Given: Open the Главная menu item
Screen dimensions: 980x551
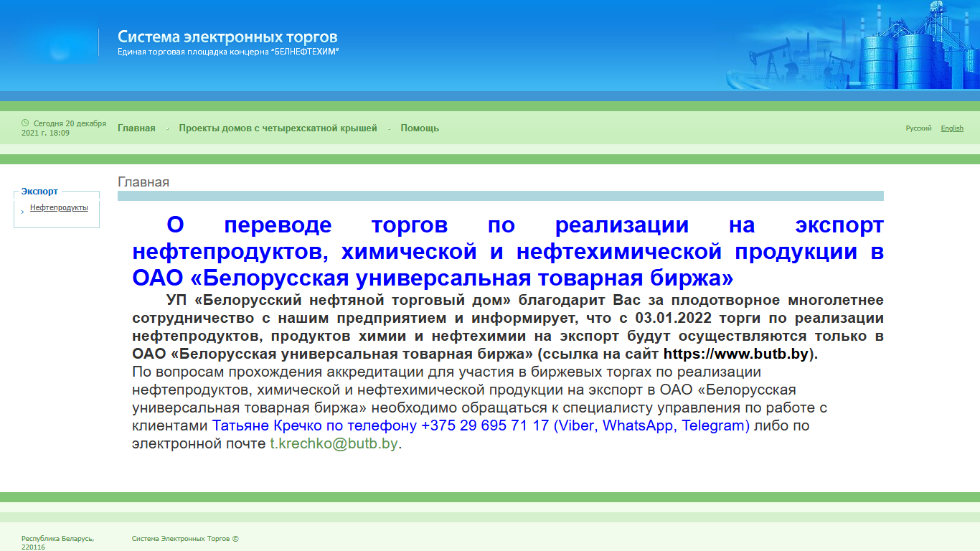Looking at the screenshot, I should 136,128.
